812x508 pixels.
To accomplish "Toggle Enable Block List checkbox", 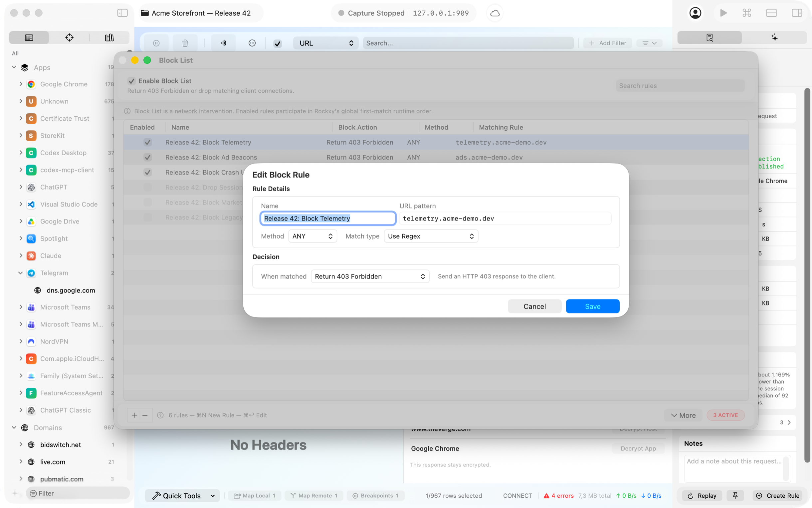I will click(131, 81).
